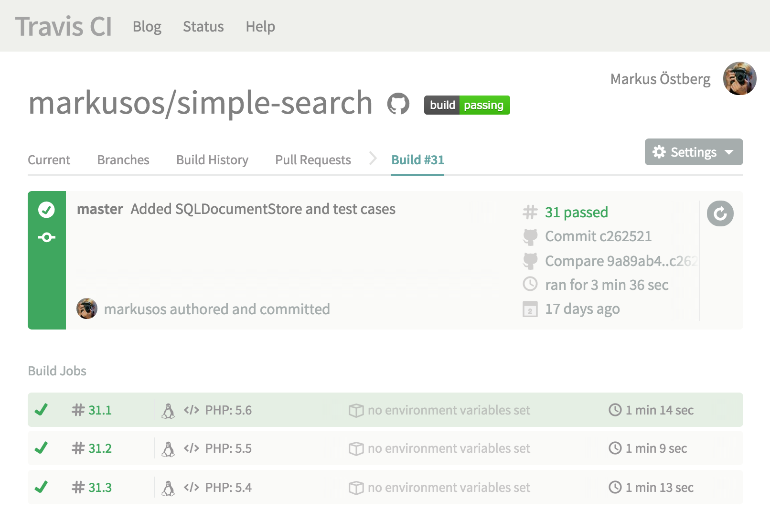This screenshot has width=770, height=532.
Task: Click the breadcrumb chevron before Build #31
Action: 373,158
